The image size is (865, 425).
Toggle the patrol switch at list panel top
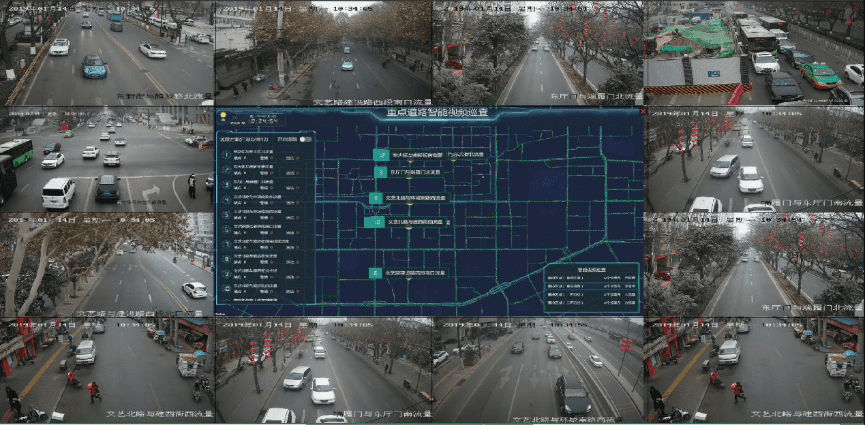click(306, 139)
